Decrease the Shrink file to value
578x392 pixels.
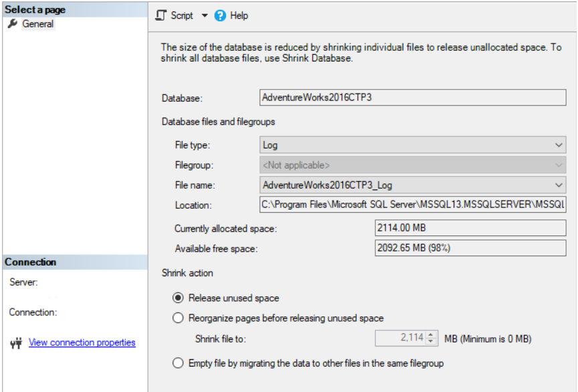point(431,342)
